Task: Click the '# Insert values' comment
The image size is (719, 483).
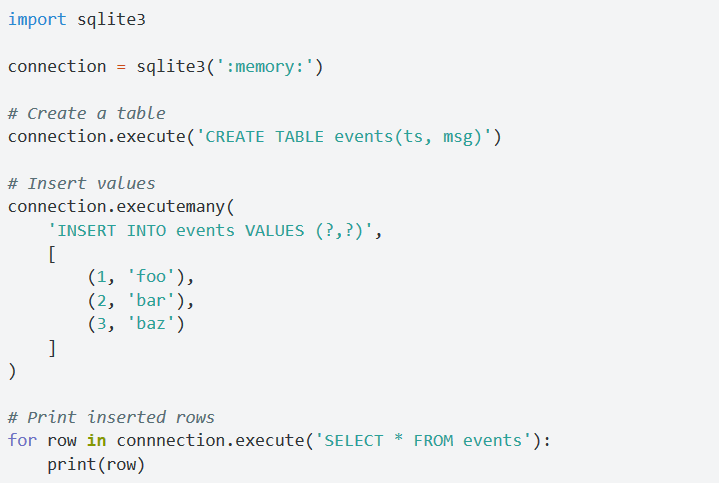Action: coord(81,184)
